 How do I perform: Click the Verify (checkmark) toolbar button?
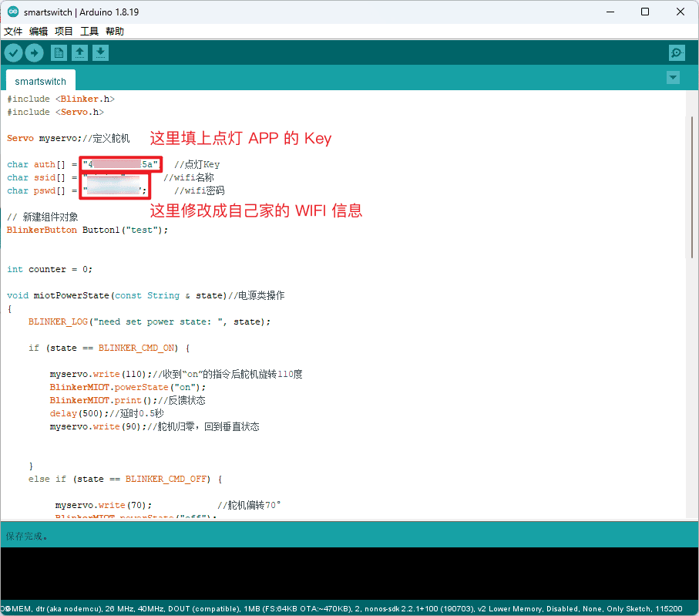[13, 53]
